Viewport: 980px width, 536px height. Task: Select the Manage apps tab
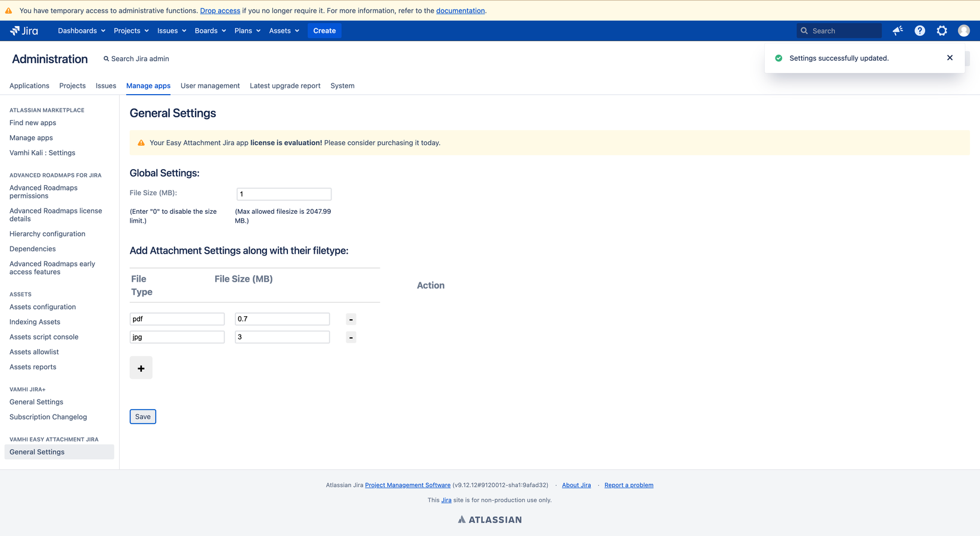148,86
